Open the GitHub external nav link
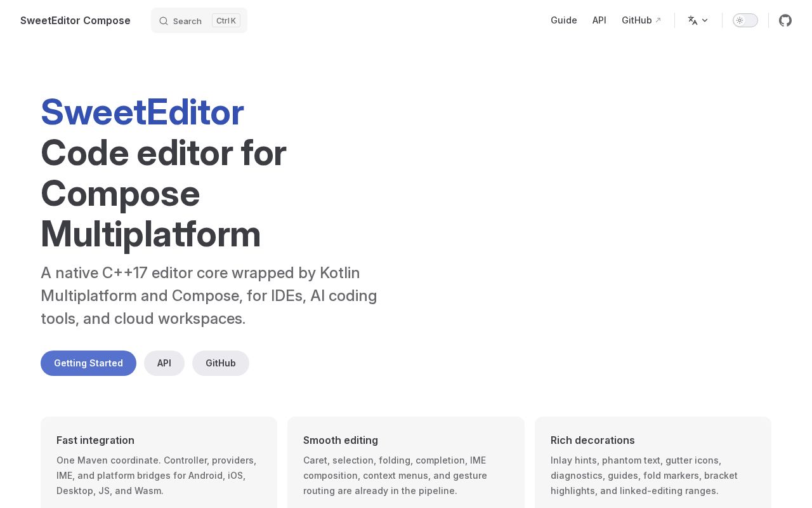812x508 pixels. point(641,20)
